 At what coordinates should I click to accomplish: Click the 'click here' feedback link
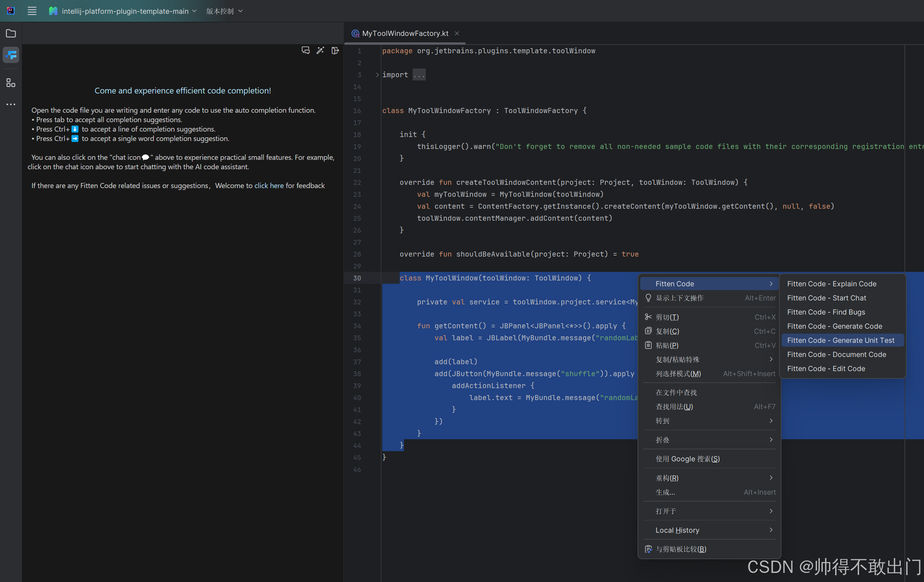[x=269, y=186]
